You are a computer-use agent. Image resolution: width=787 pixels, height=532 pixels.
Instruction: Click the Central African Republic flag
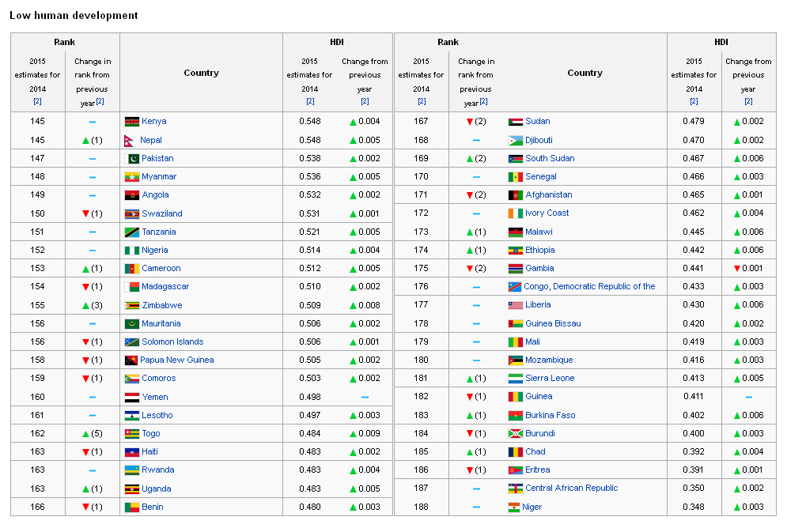tap(516, 489)
